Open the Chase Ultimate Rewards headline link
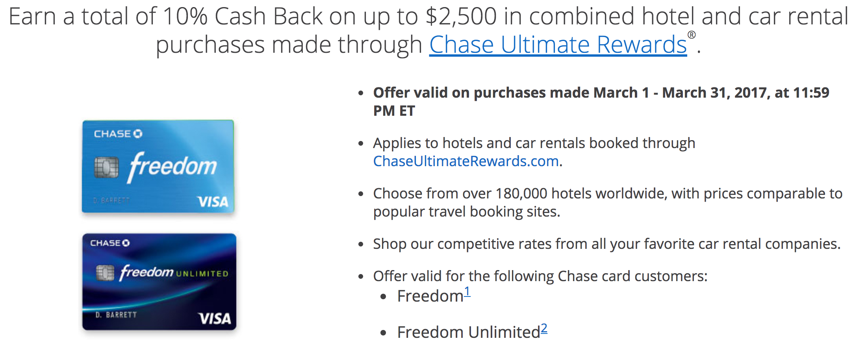The image size is (868, 352). [558, 44]
